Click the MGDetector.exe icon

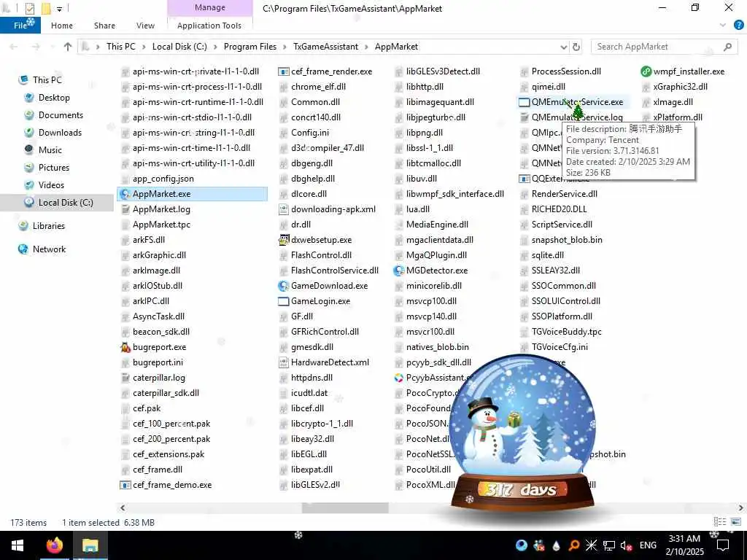click(x=399, y=271)
